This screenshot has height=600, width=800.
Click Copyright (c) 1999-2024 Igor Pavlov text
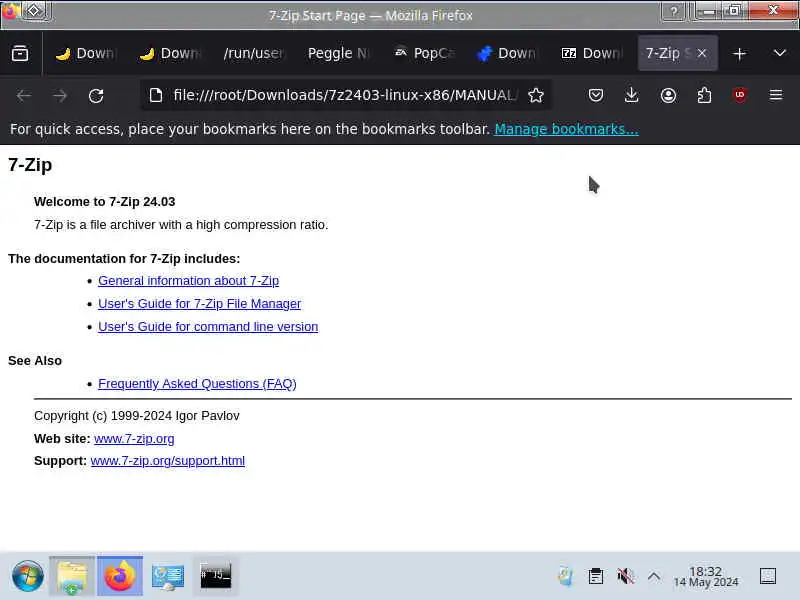pos(137,416)
